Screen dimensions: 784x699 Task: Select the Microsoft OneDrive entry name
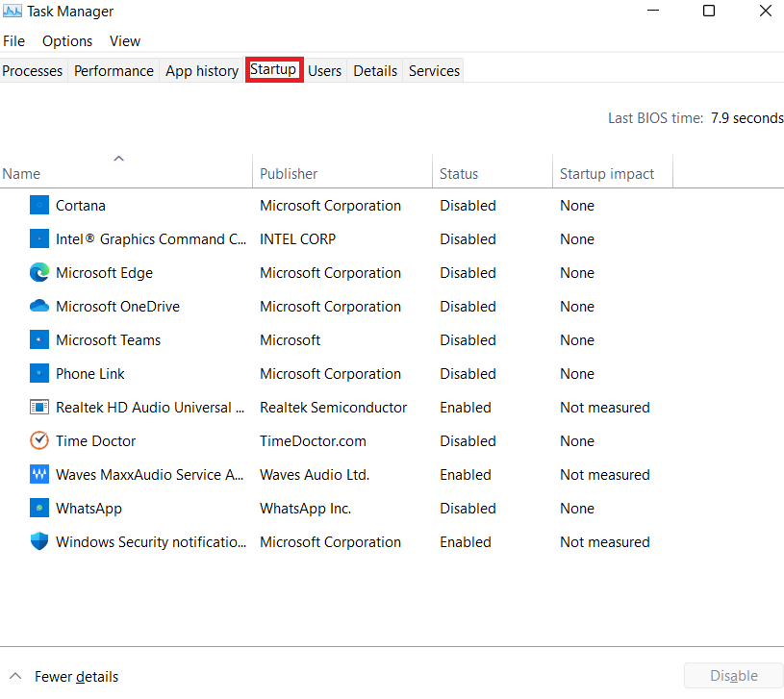tap(118, 307)
